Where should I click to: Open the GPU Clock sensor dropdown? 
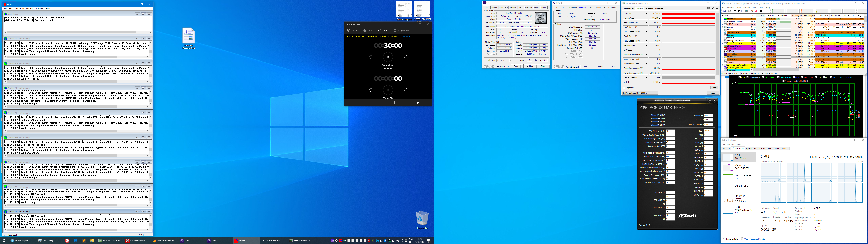[646, 14]
